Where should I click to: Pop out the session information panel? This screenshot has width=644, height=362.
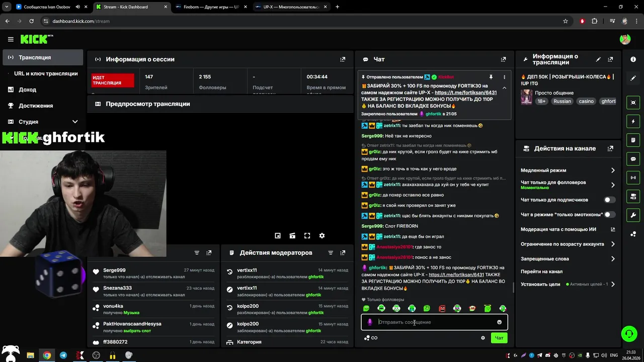point(343,59)
